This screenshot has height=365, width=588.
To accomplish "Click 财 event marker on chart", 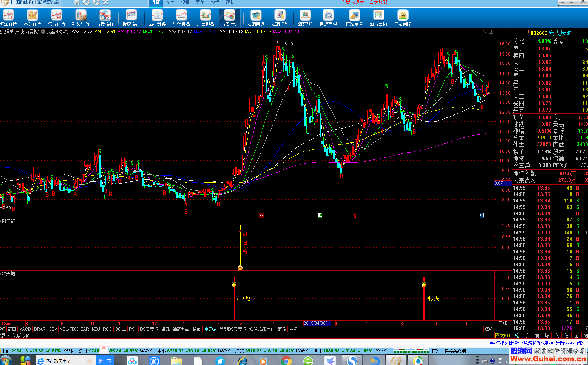I will pos(482,215).
